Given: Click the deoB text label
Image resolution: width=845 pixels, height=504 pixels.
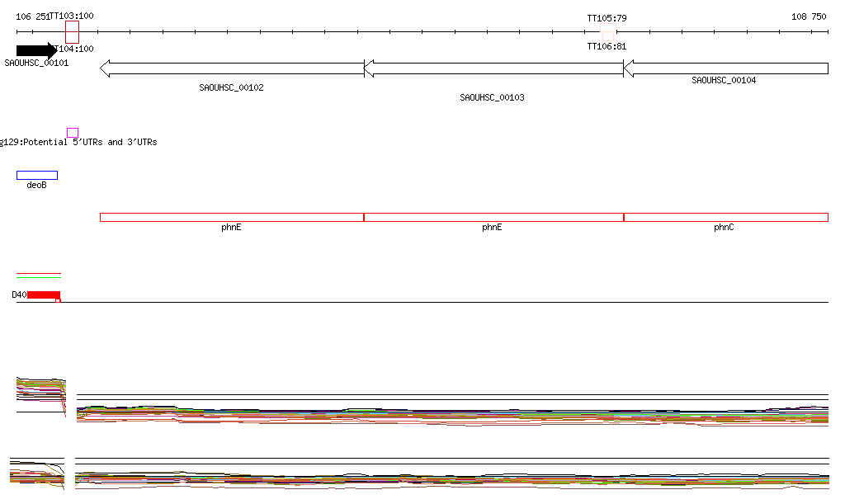Looking at the screenshot, I should (x=36, y=186).
